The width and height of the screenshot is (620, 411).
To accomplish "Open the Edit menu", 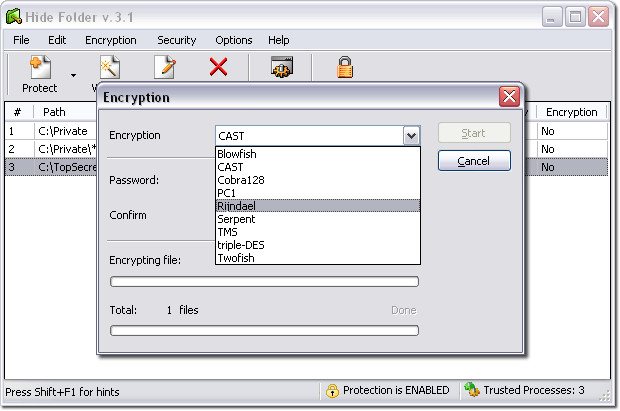I will click(57, 40).
